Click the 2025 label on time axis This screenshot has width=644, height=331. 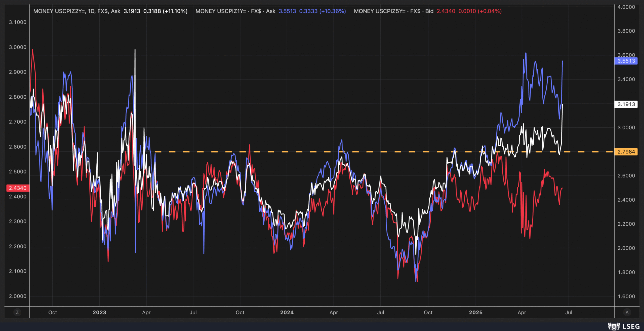tap(476, 312)
